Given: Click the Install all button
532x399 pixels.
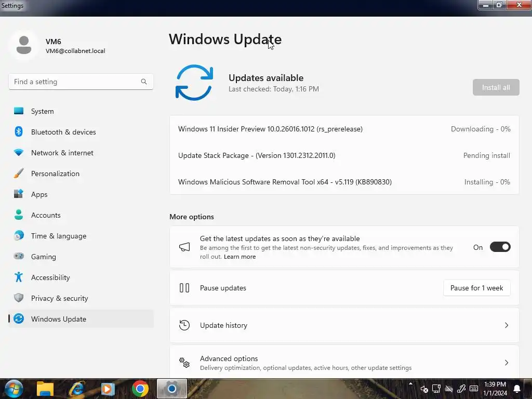Looking at the screenshot, I should [x=496, y=87].
